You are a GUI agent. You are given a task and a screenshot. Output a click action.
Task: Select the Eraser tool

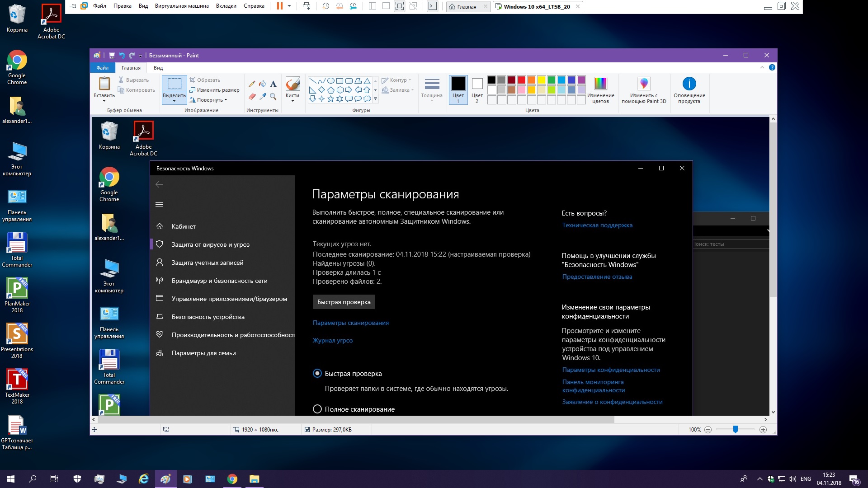(x=252, y=96)
